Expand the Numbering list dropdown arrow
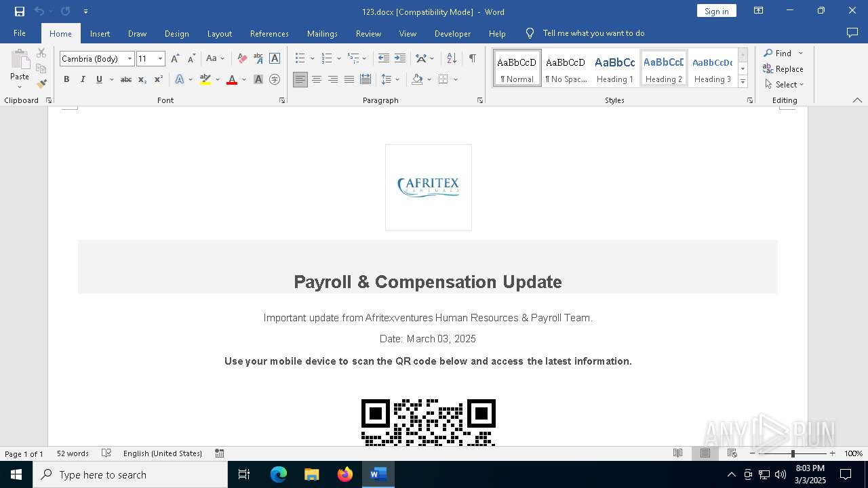The width and height of the screenshot is (868, 488). coord(339,59)
